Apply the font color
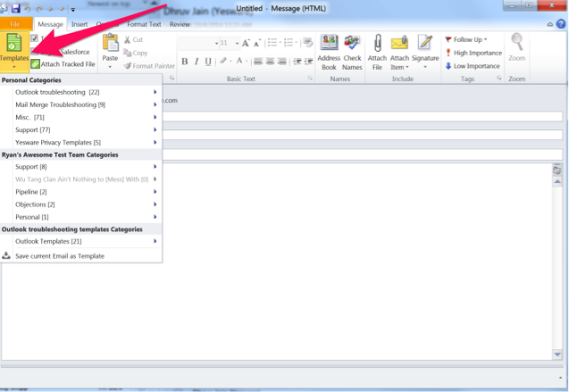The height and width of the screenshot is (392, 569). click(x=241, y=61)
